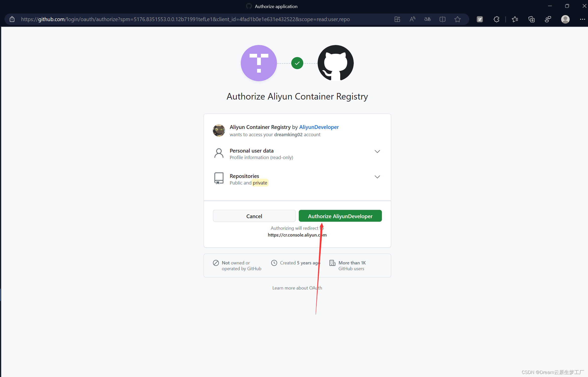Click the Authorize application tab title
This screenshot has height=377, width=588.
pyautogui.click(x=276, y=7)
